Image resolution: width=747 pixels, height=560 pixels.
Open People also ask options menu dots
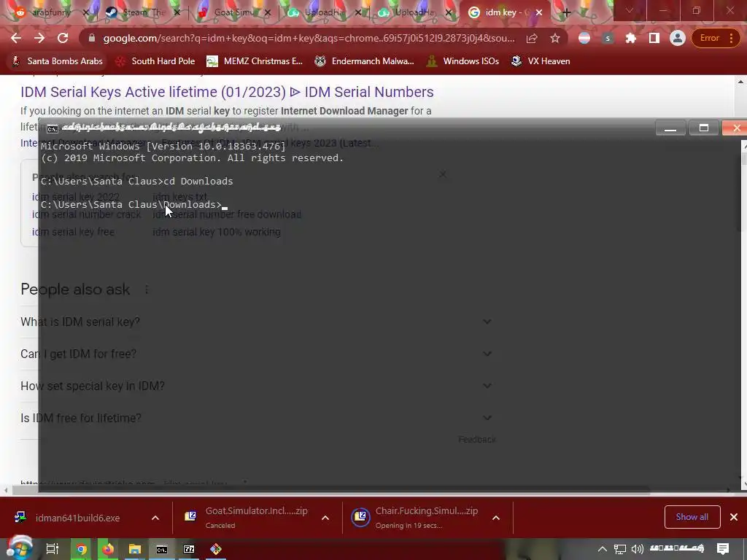pos(147,289)
